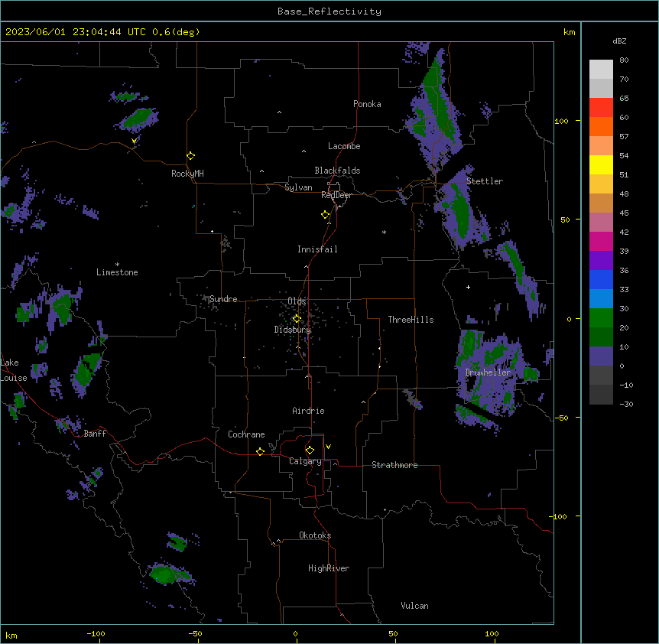Click the -100 tick label on bottom axis
Viewport: 659px width, 644px height.
pos(96,633)
